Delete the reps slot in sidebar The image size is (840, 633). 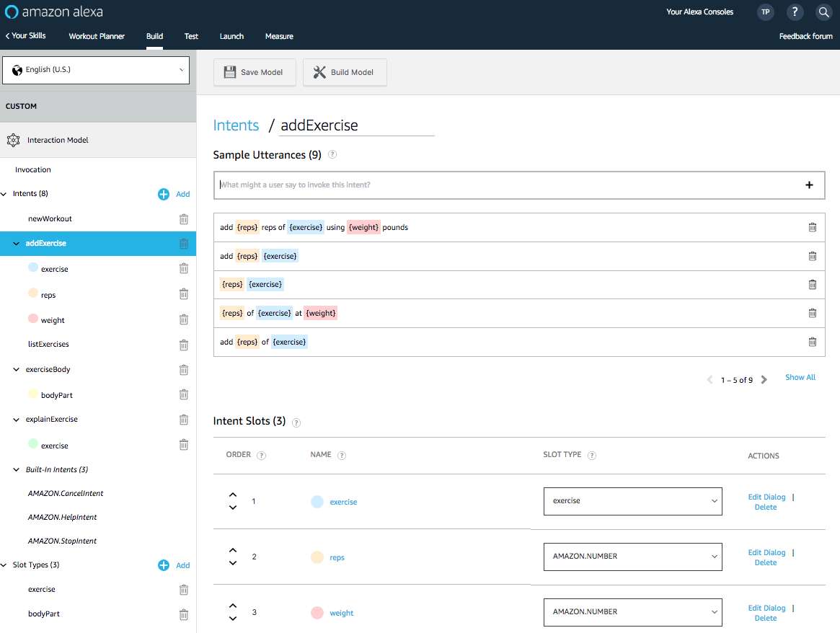point(184,294)
